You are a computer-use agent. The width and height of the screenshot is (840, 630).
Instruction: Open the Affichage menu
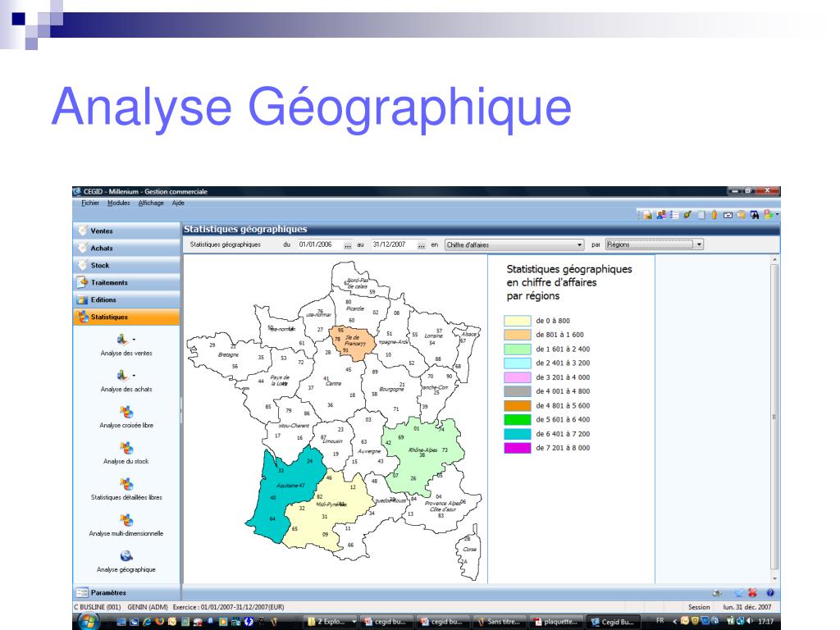tap(151, 203)
